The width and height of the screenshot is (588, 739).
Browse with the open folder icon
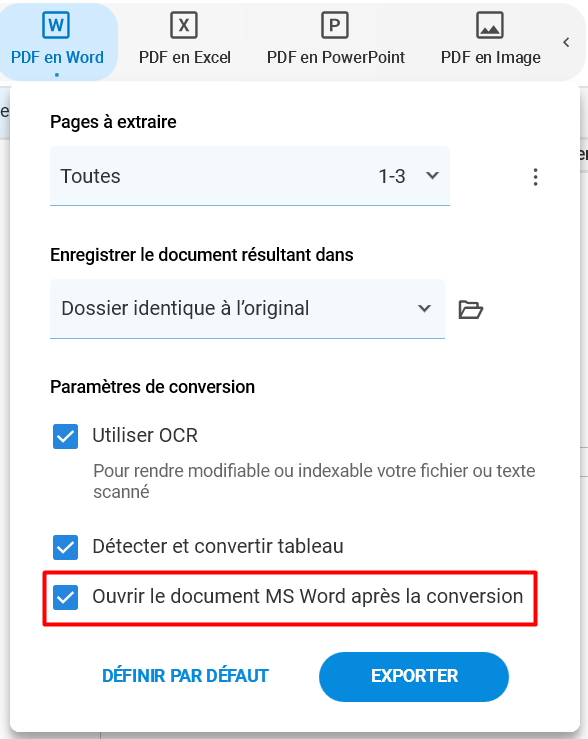click(x=471, y=310)
